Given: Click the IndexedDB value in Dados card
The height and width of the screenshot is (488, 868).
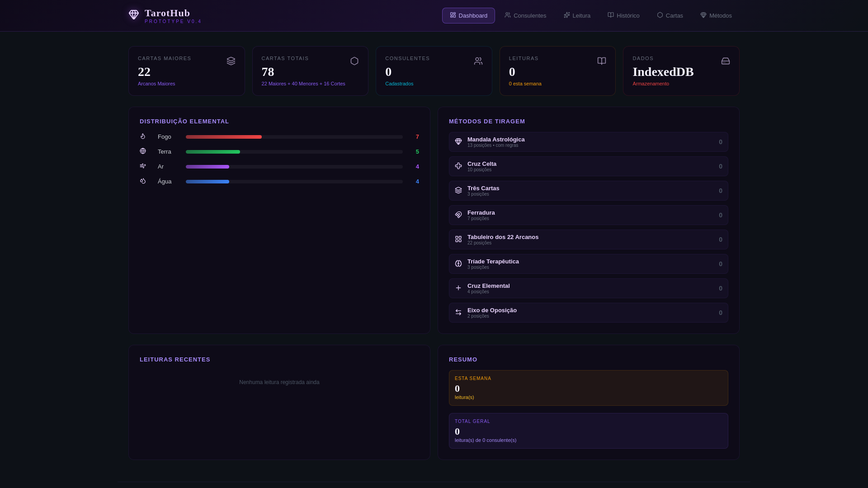Looking at the screenshot, I should click(x=663, y=72).
